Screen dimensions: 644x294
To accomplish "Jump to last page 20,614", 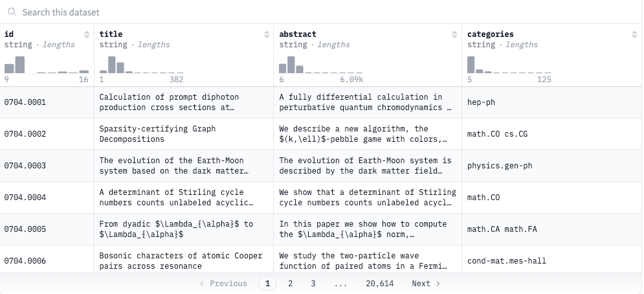I will coord(379,283).
